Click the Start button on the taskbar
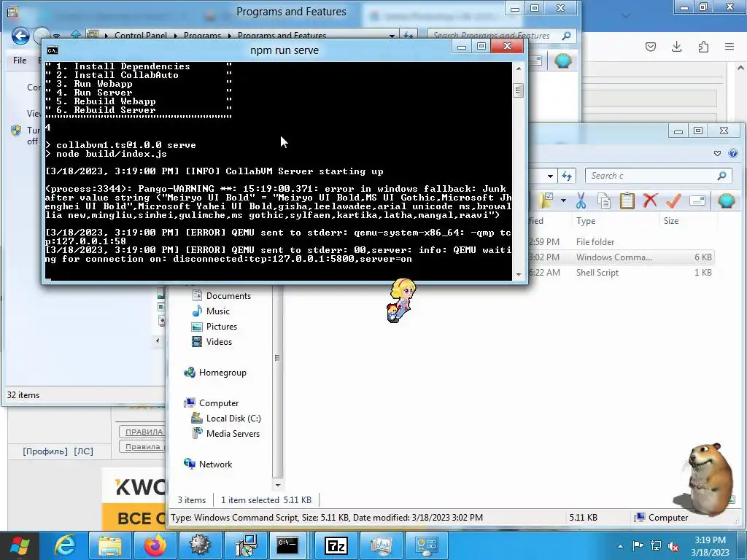 [19, 545]
